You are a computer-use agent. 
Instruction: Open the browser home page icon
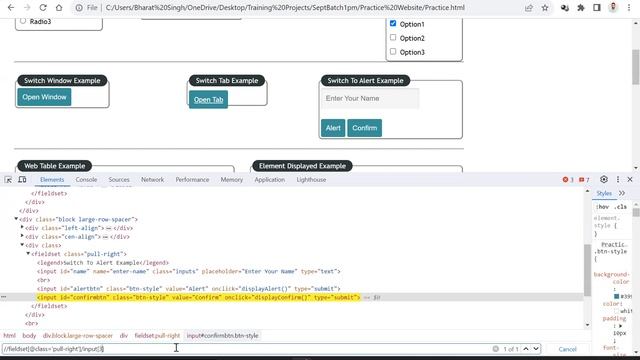coord(59,8)
